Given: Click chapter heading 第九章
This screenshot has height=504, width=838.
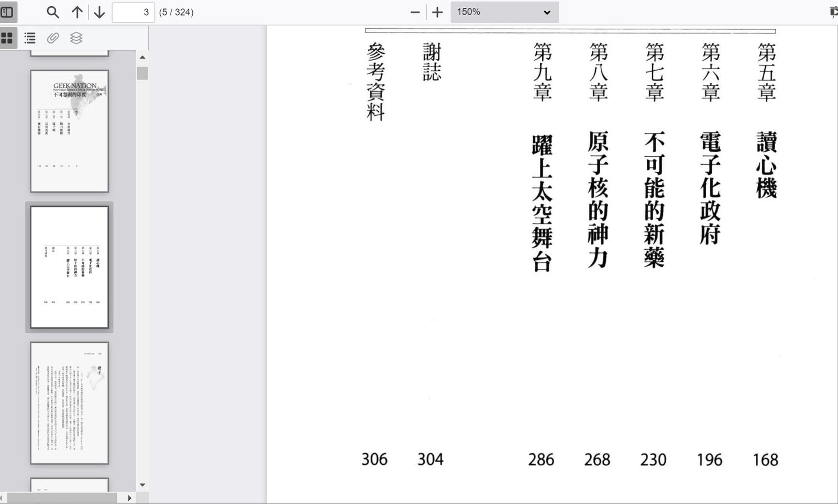Looking at the screenshot, I should (x=542, y=72).
